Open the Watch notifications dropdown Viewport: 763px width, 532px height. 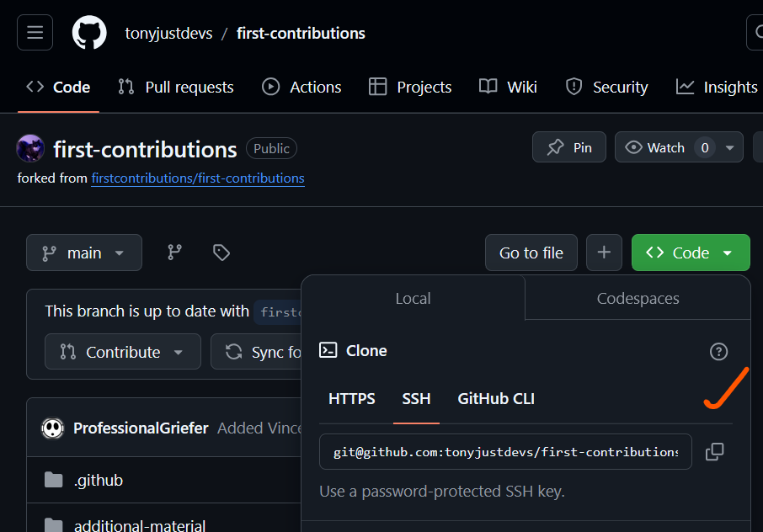[679, 147]
